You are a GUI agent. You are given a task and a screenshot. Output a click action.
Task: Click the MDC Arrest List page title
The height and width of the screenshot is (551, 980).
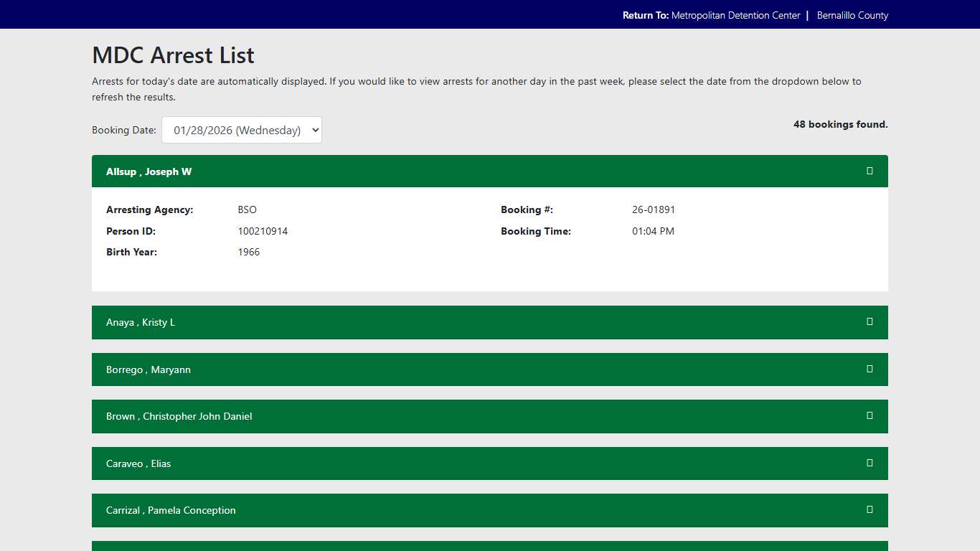tap(172, 55)
